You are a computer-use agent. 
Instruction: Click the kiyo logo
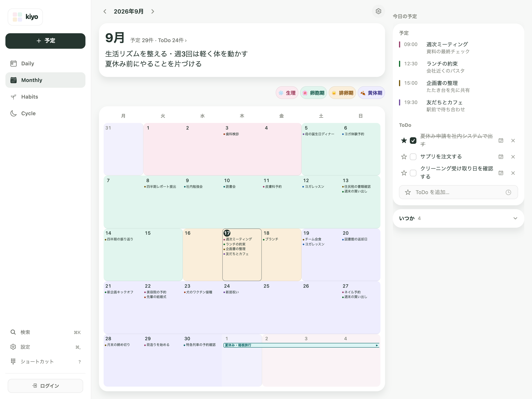pos(25,17)
